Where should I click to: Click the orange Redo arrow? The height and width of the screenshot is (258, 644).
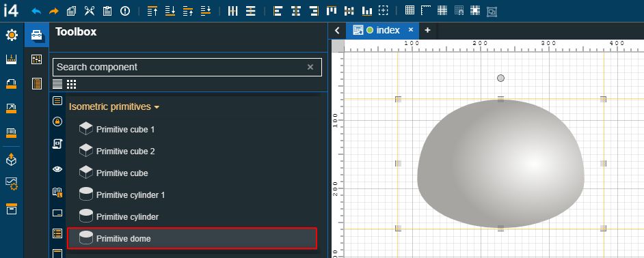(54, 11)
